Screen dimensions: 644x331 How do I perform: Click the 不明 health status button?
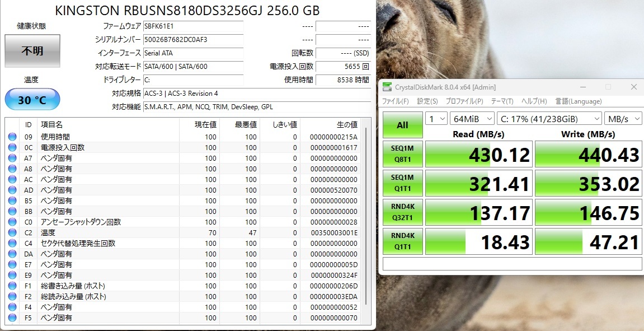(x=32, y=51)
